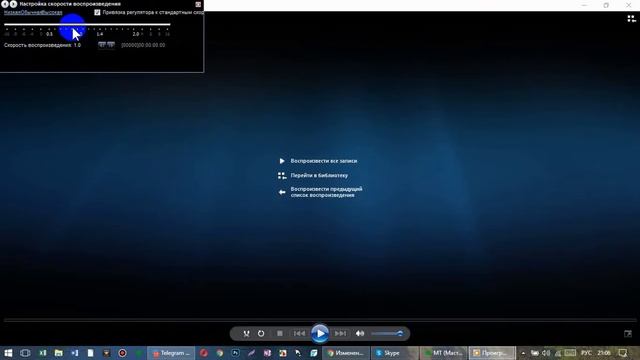The image size is (640, 360).
Task: Turn on shuffle in the player controls
Action: pyautogui.click(x=246, y=333)
